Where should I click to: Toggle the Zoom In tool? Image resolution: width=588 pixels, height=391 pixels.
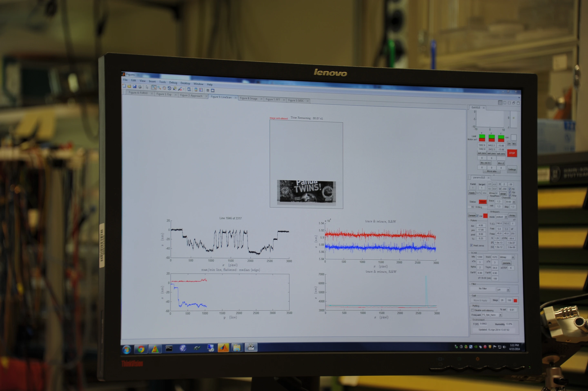click(154, 87)
